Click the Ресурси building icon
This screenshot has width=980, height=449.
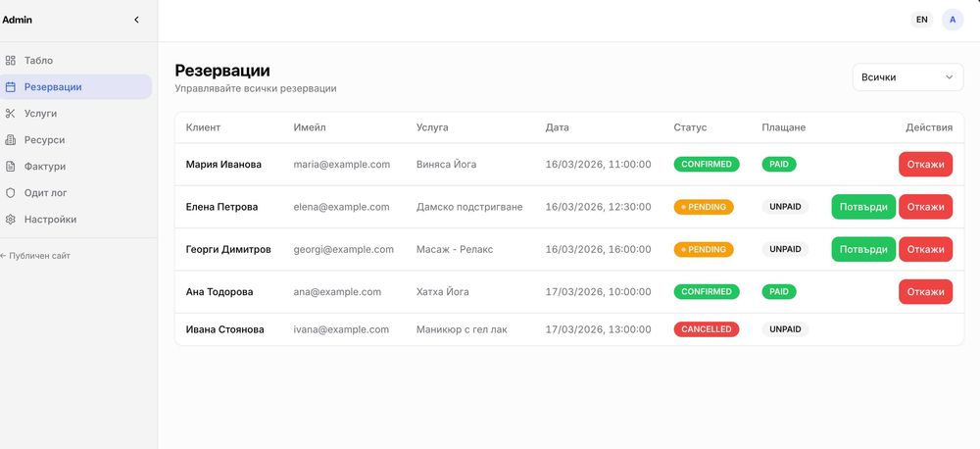tap(10, 140)
